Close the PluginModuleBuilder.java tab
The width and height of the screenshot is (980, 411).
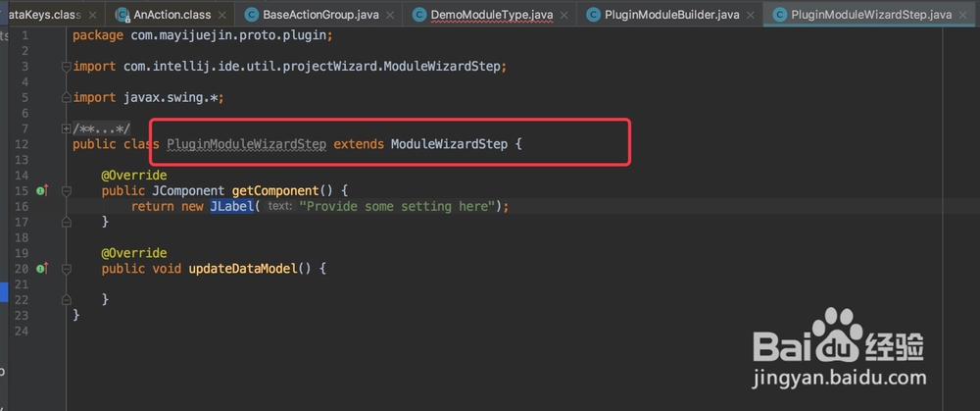point(751,15)
